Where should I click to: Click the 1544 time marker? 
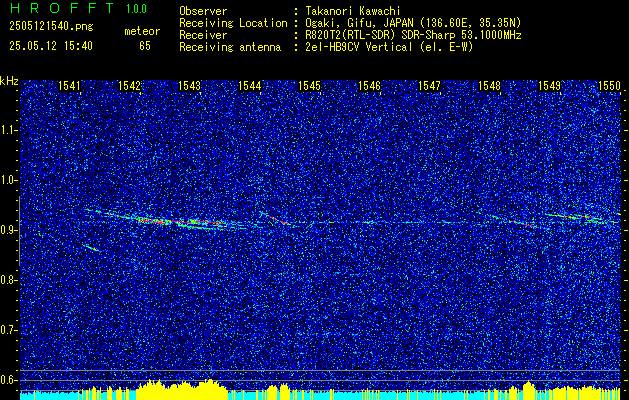pos(250,85)
